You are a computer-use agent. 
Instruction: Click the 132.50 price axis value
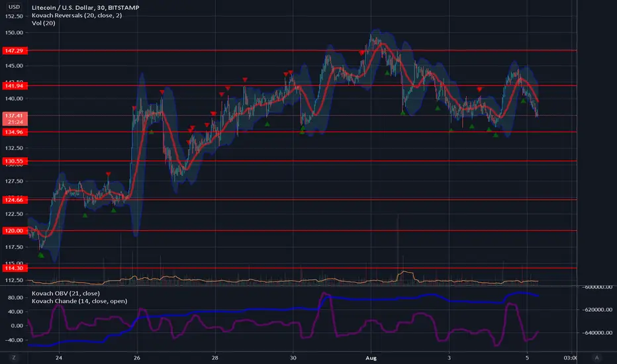click(x=14, y=148)
